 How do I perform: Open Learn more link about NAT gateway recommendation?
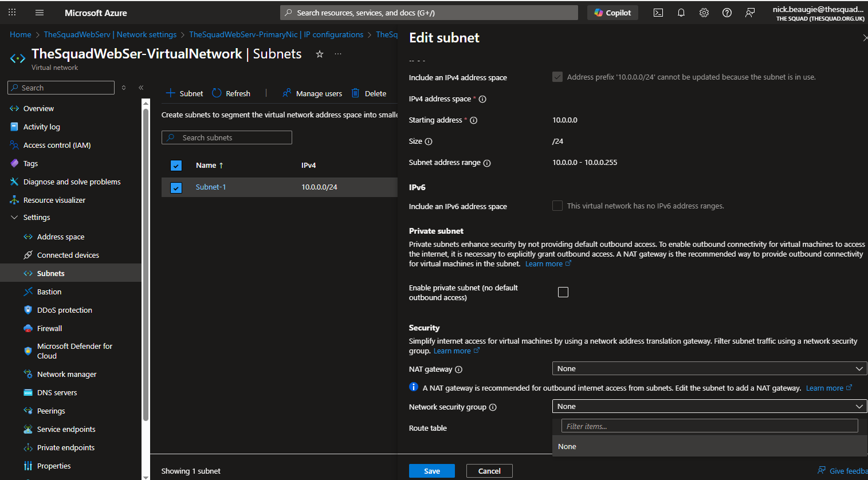829,388
